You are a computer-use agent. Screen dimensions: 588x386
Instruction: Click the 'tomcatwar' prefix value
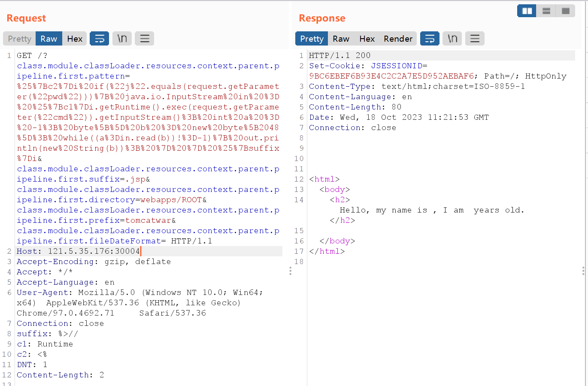pos(148,220)
